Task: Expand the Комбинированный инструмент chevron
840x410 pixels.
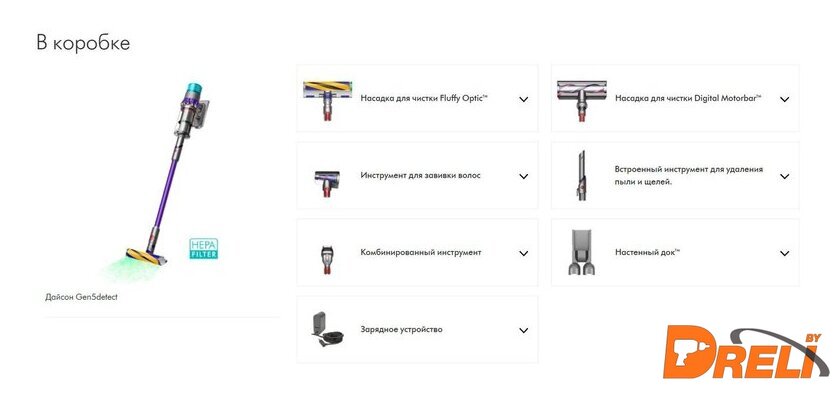Action: click(523, 254)
